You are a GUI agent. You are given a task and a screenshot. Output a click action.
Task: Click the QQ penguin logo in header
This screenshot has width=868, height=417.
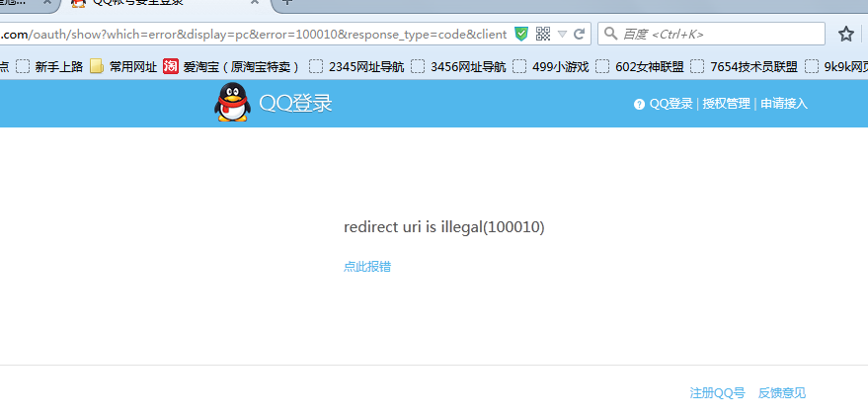pyautogui.click(x=232, y=102)
